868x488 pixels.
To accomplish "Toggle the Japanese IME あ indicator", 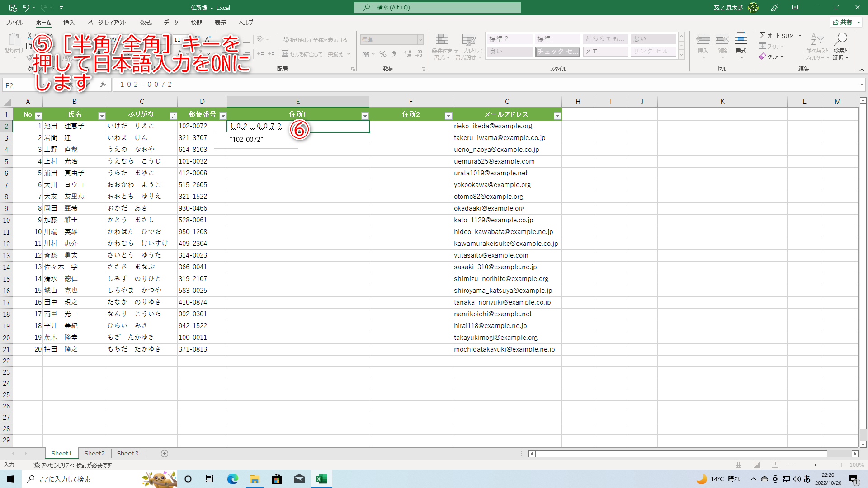I will tap(807, 479).
